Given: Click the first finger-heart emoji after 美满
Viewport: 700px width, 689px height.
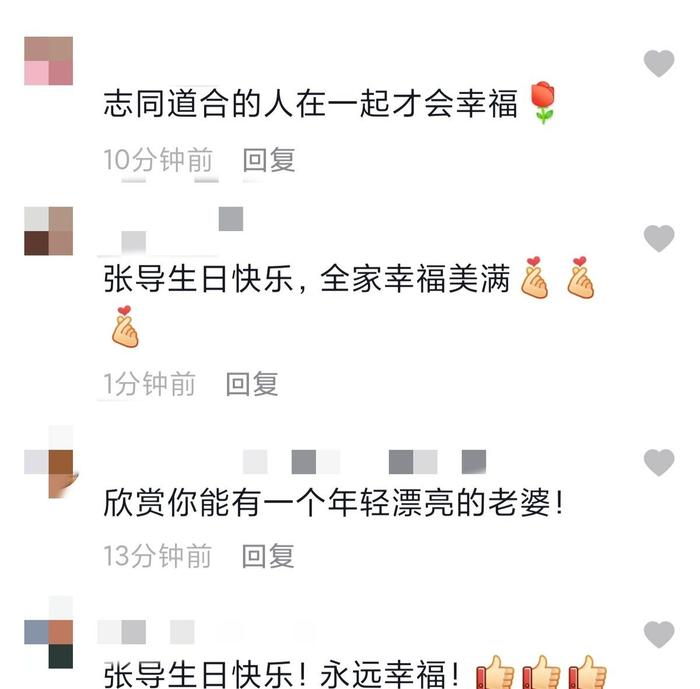Looking at the screenshot, I should tap(534, 277).
